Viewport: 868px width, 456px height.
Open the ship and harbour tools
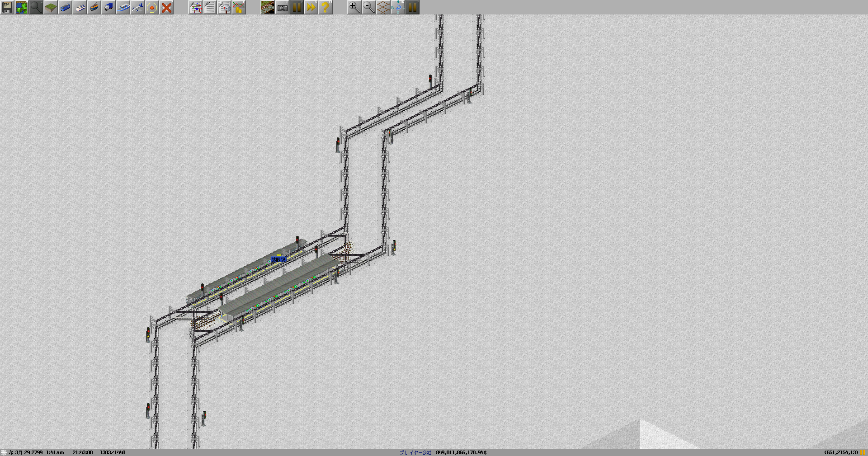pos(123,7)
